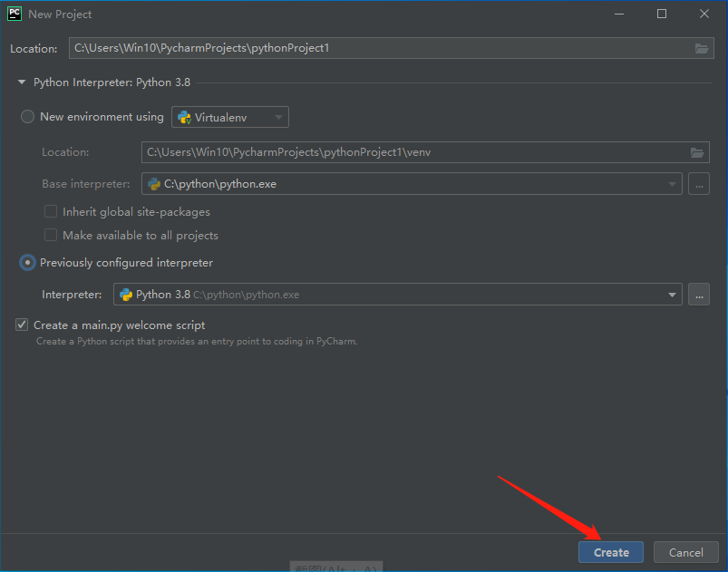Select New environment using radio button
The image size is (728, 572).
pos(27,117)
